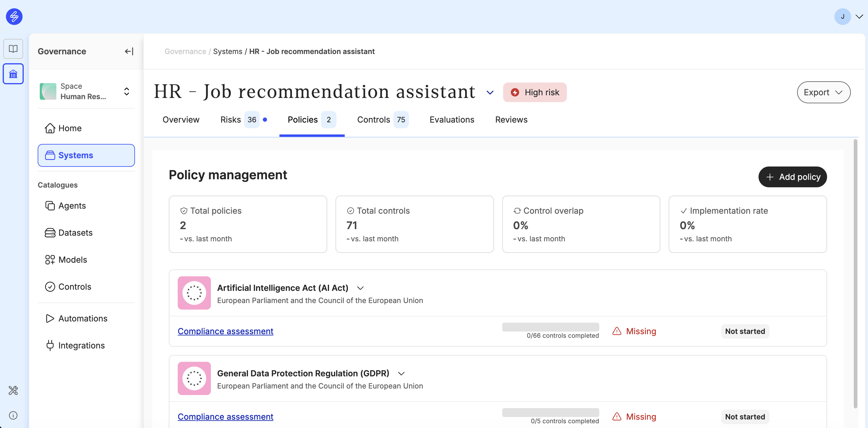The width and height of the screenshot is (868, 428).
Task: Expand the Artificial Intelligence Act policy chevron
Action: click(360, 288)
